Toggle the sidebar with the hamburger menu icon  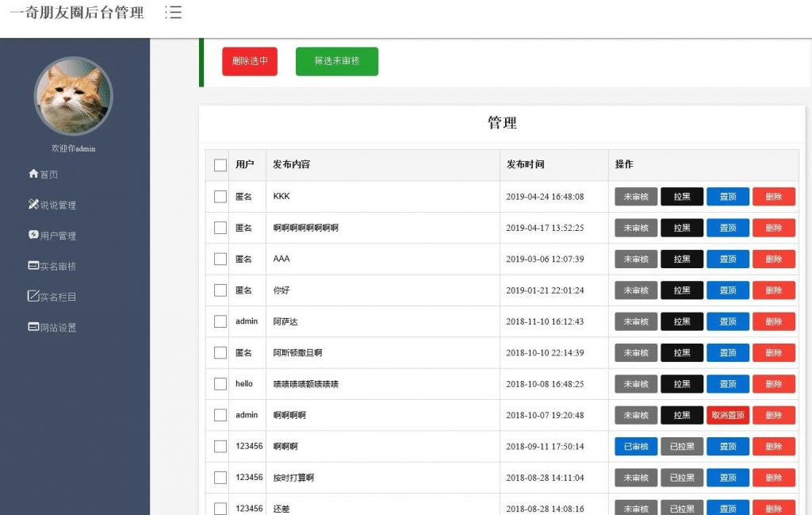click(174, 13)
